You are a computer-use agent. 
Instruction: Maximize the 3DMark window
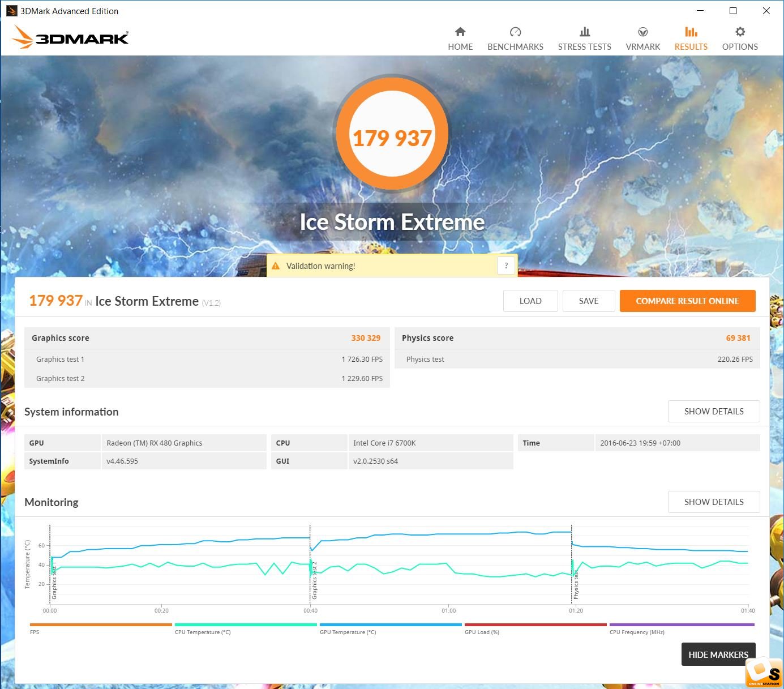(x=733, y=11)
